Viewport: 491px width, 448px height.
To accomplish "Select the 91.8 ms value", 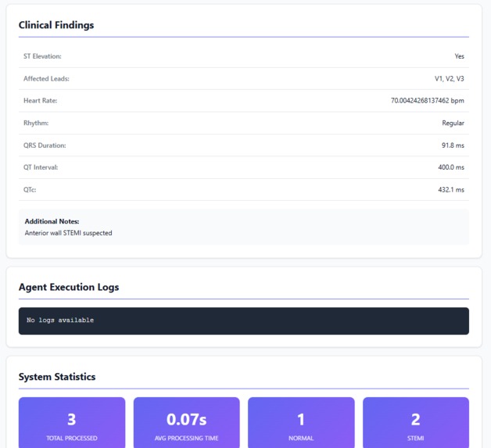I will pos(453,145).
